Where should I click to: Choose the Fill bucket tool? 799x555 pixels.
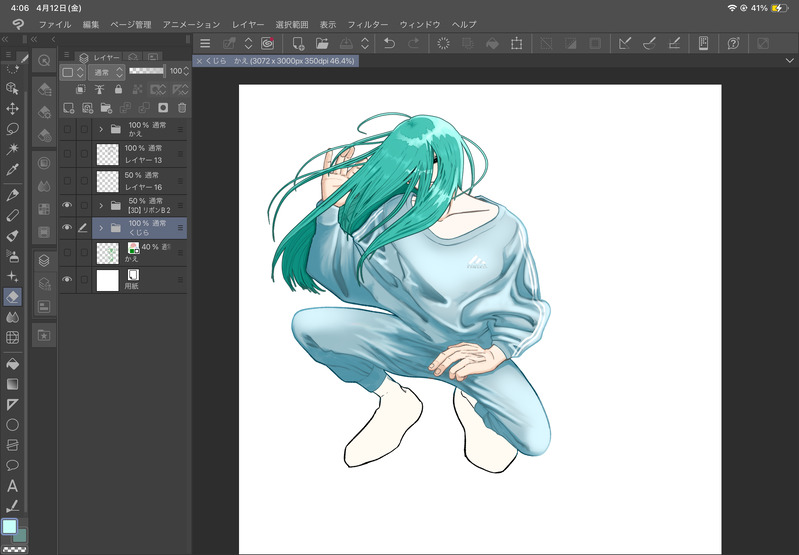[12, 364]
